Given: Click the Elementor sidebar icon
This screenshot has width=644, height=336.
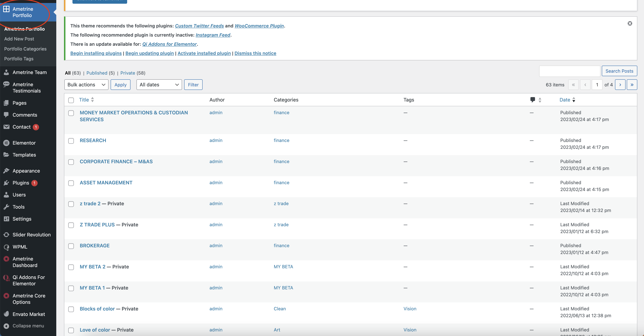Looking at the screenshot, I should [x=7, y=143].
